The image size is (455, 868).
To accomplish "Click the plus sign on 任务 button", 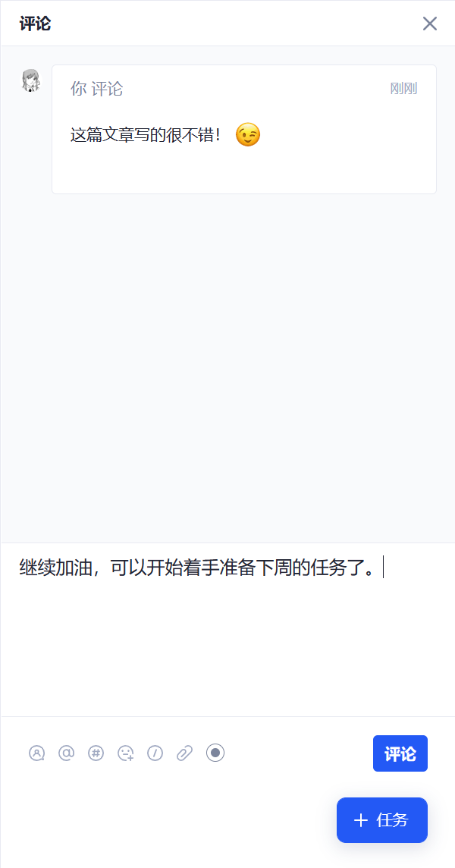I will [360, 820].
